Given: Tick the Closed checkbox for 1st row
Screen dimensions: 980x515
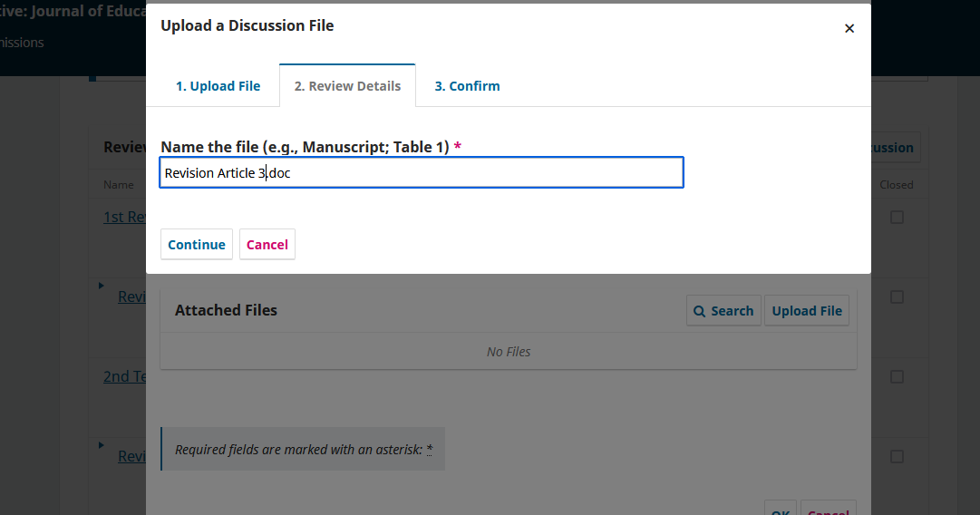Looking at the screenshot, I should point(897,218).
